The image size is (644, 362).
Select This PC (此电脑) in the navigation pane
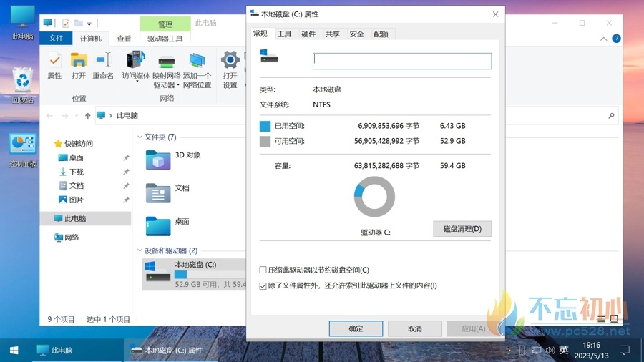[x=85, y=218]
